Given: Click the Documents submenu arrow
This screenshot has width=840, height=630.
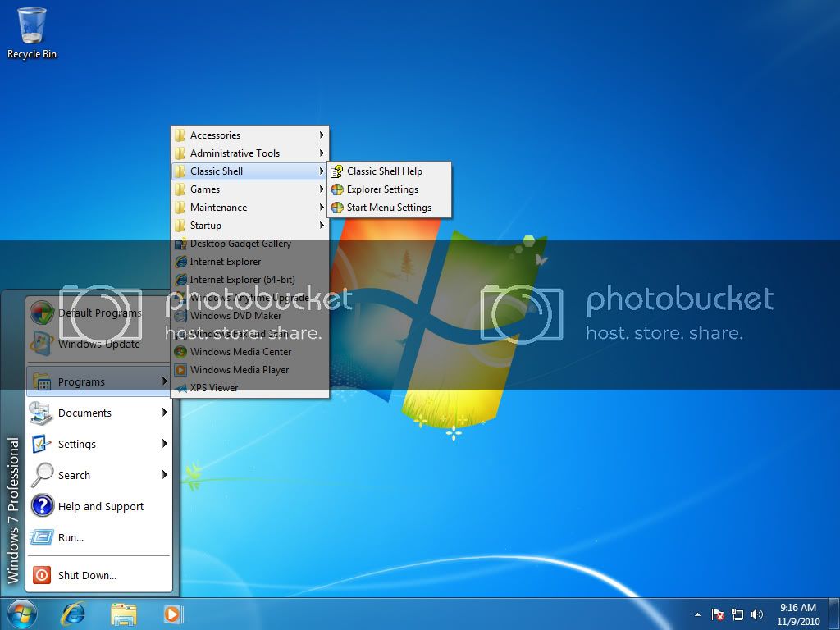Looking at the screenshot, I should click(x=164, y=412).
